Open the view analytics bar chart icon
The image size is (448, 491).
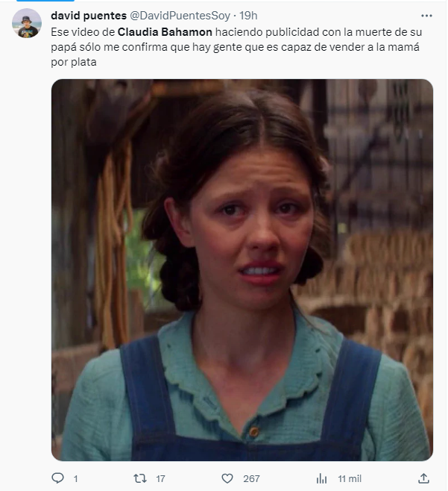click(321, 478)
